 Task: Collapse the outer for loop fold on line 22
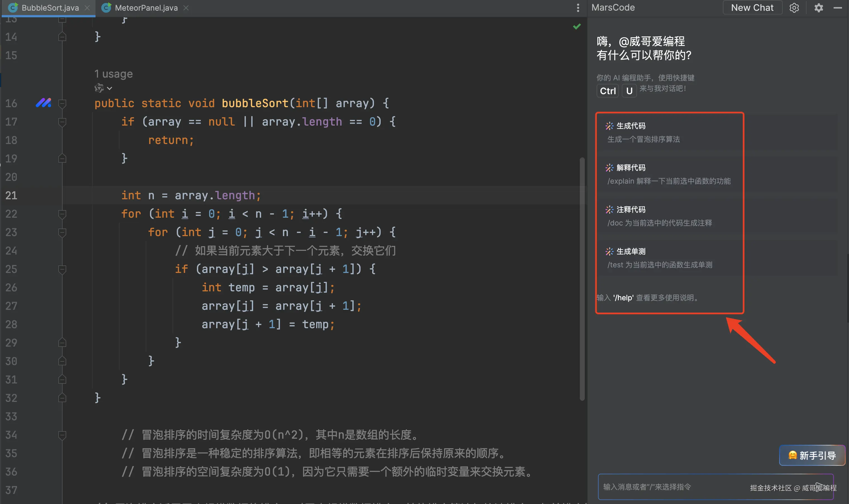coord(62,213)
